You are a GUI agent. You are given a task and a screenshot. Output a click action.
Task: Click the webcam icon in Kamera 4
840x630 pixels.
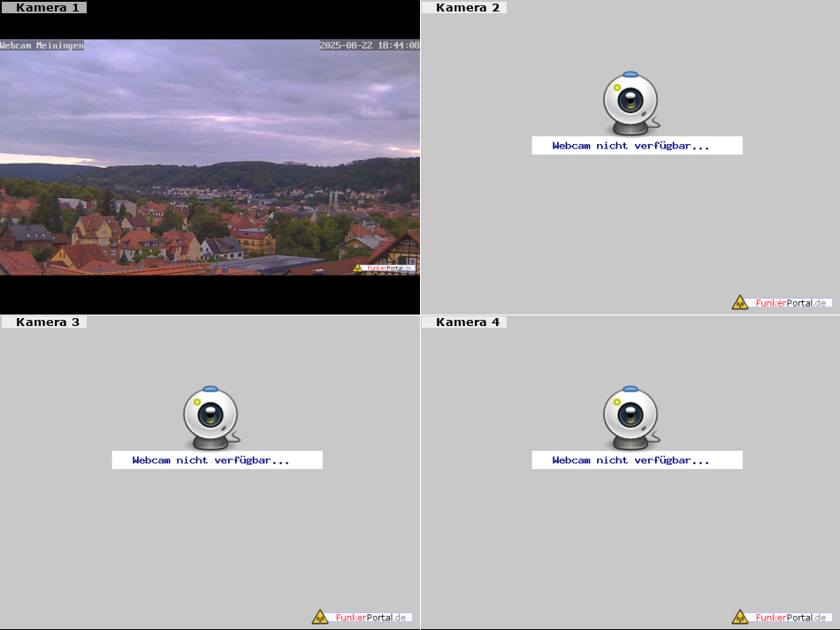(x=631, y=418)
